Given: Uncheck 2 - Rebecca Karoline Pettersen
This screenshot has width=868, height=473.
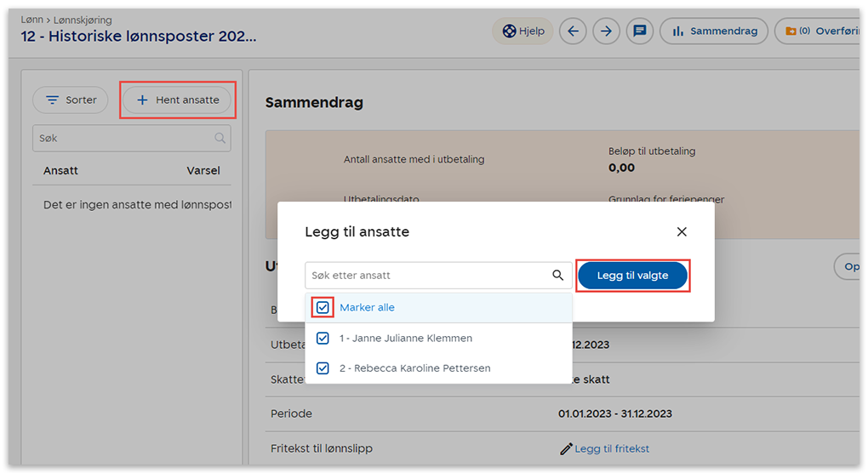Looking at the screenshot, I should coord(323,368).
